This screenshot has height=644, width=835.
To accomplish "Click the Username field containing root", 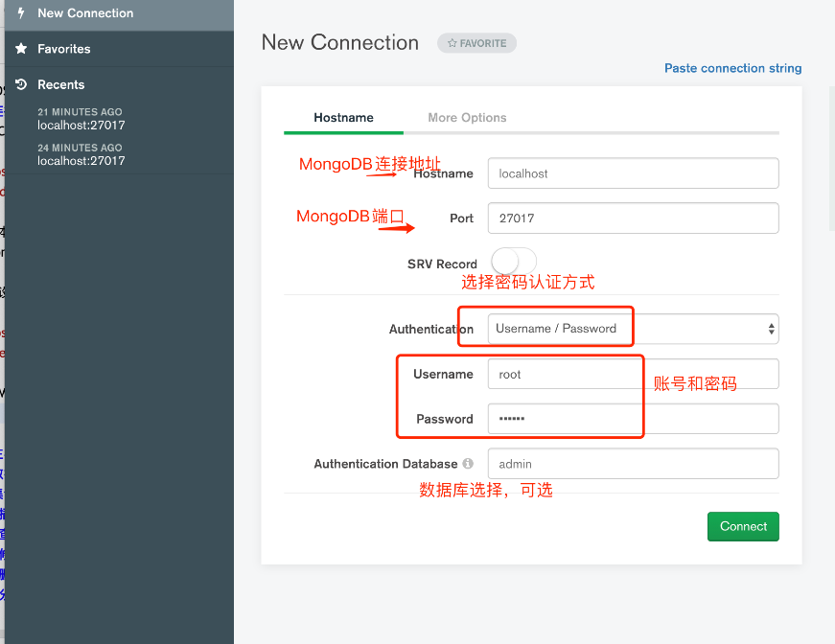I will click(x=633, y=374).
